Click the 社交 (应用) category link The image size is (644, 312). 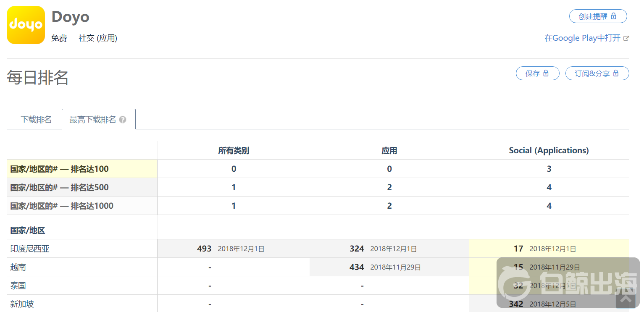(98, 38)
